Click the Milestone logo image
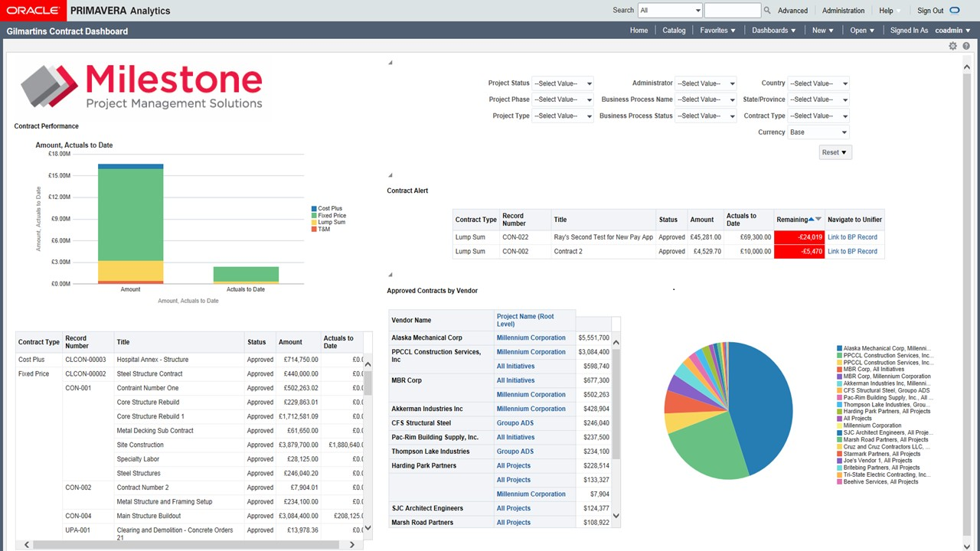The image size is (980, 551). pyautogui.click(x=142, y=86)
